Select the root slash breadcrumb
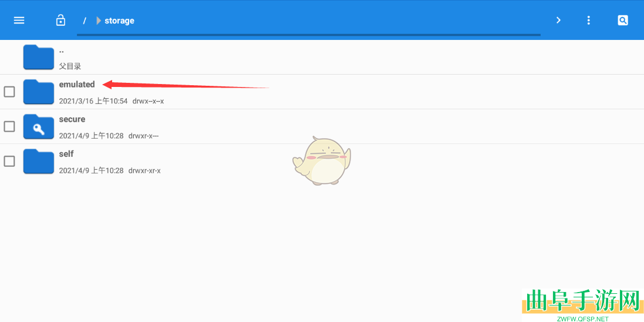The height and width of the screenshot is (322, 644). point(84,21)
